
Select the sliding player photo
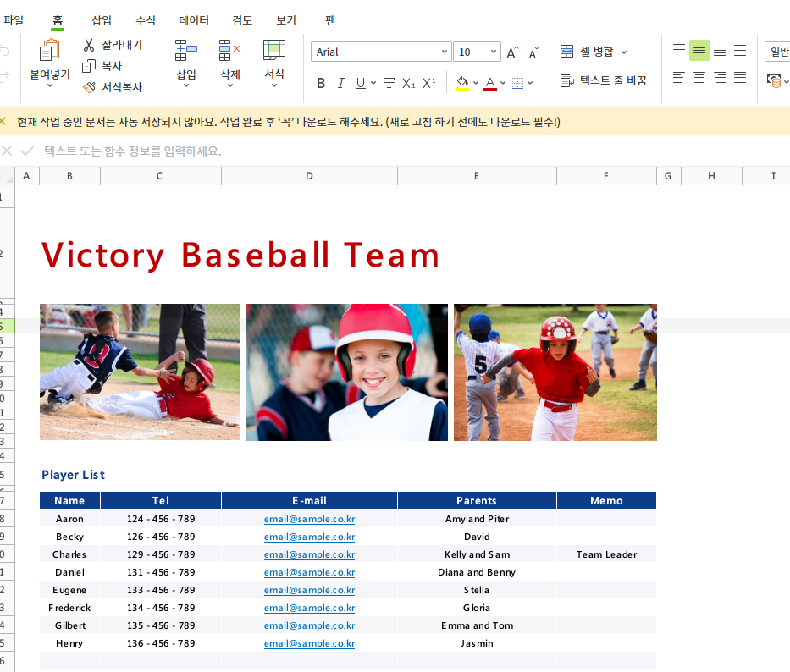click(x=140, y=372)
